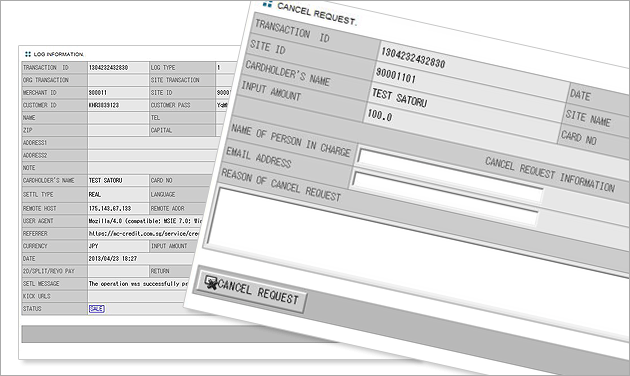Select the 2013/04/23 18:27 date value
Image resolution: width=630 pixels, height=376 pixels.
(x=113, y=259)
